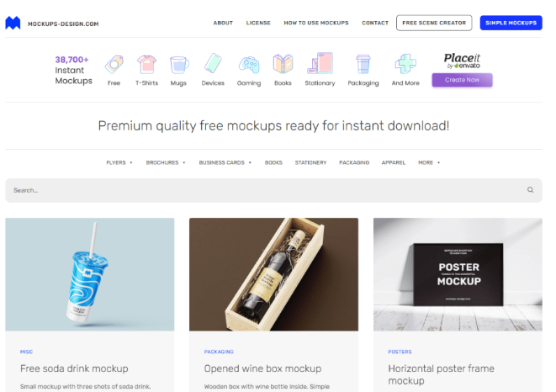The width and height of the screenshot is (556, 392).
Task: Expand the More menu dropdown
Action: pyautogui.click(x=429, y=162)
